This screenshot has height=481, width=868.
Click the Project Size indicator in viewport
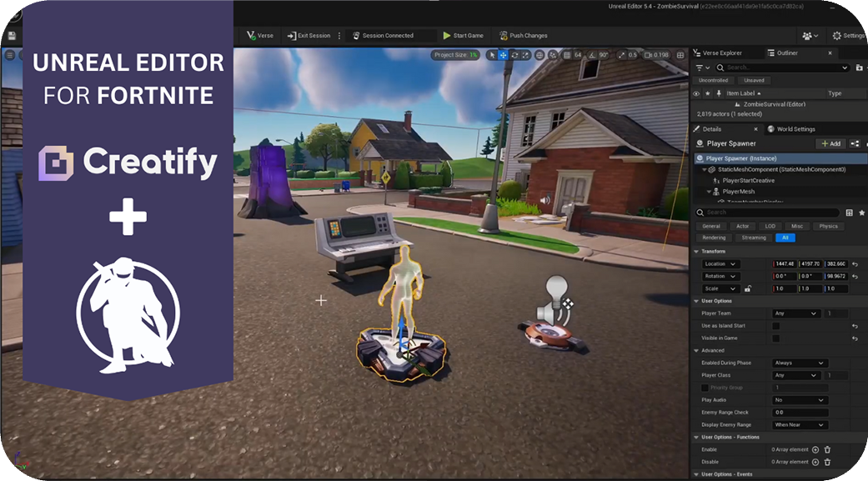coord(455,55)
